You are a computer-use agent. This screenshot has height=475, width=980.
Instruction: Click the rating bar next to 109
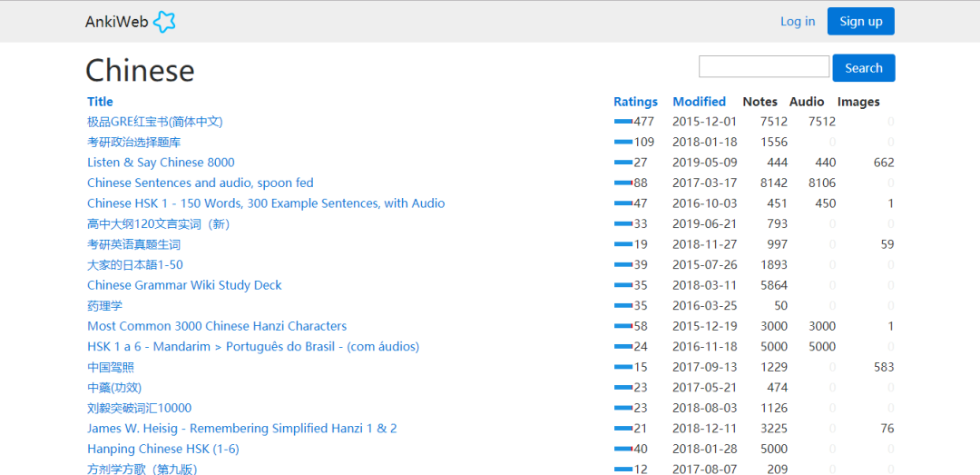point(623,143)
